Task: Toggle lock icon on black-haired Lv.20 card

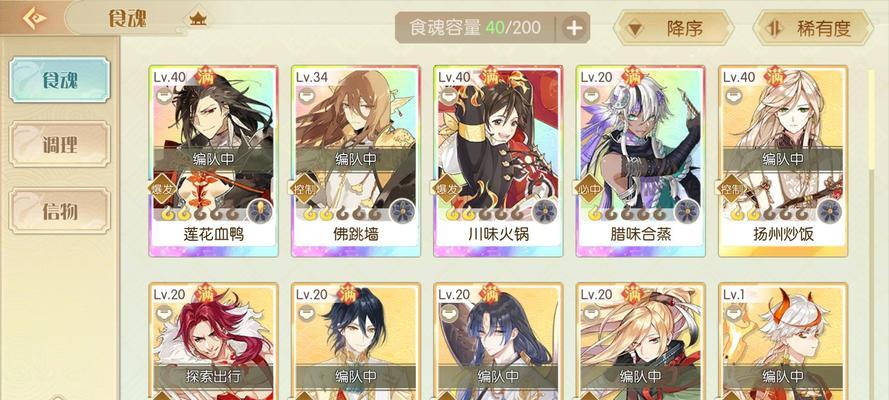Action: click(306, 313)
